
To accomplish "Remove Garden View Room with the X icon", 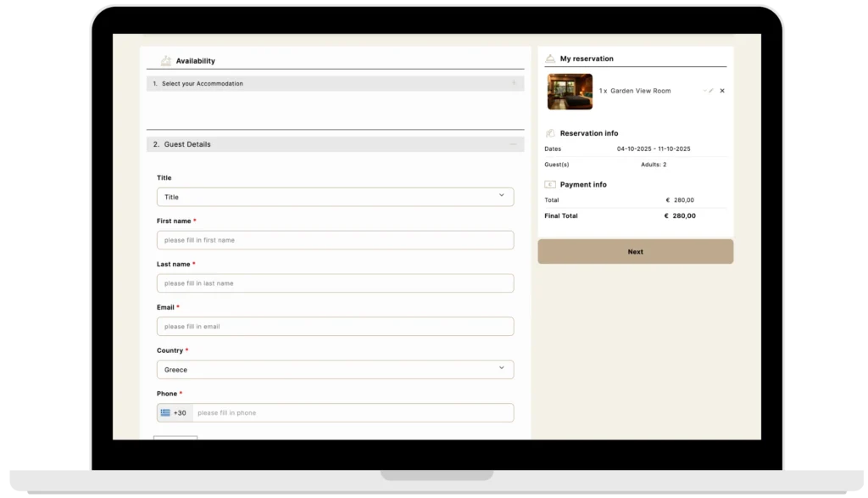I will [722, 91].
